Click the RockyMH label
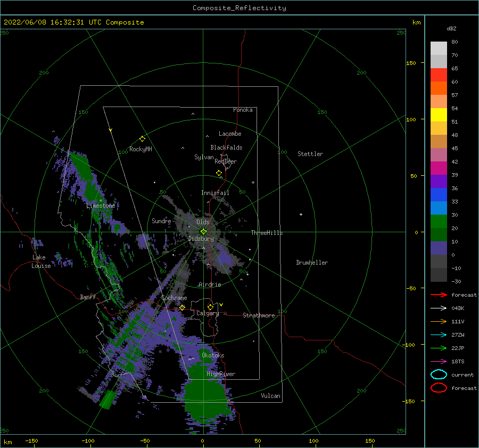Screen dimensions: 479x448 coord(141,149)
